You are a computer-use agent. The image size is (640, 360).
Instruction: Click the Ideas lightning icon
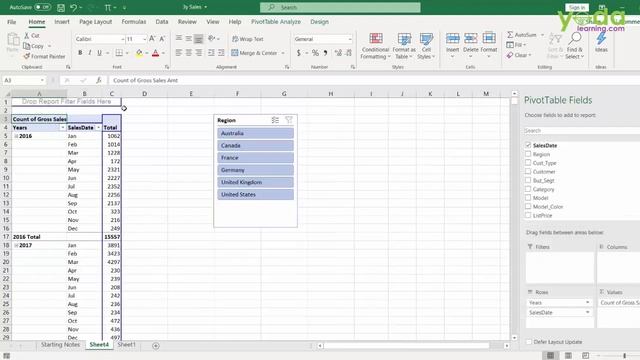[x=601, y=39]
